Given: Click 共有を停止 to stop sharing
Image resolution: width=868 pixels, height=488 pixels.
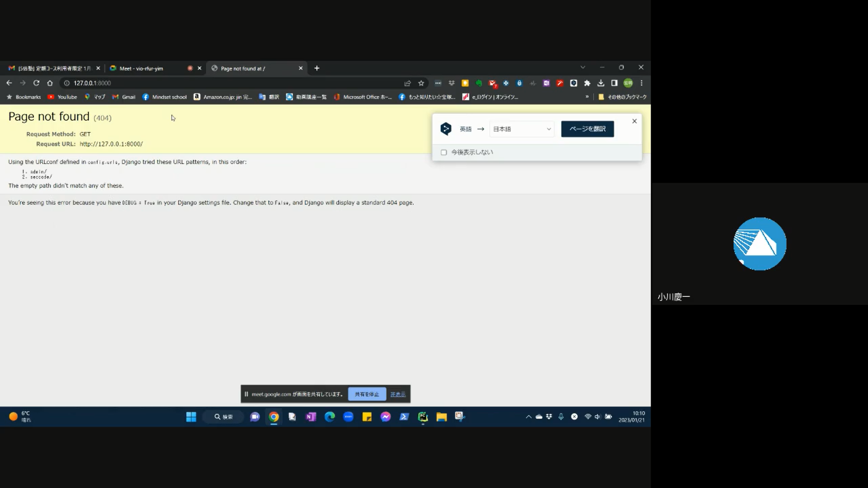Looking at the screenshot, I should tap(367, 394).
